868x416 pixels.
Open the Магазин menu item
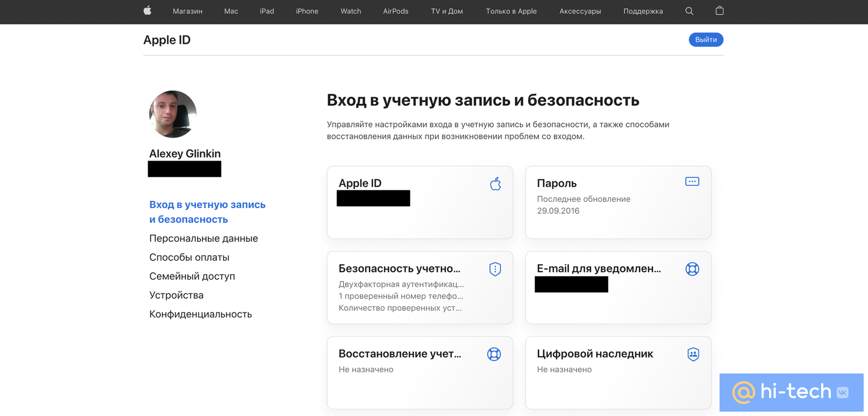click(187, 11)
